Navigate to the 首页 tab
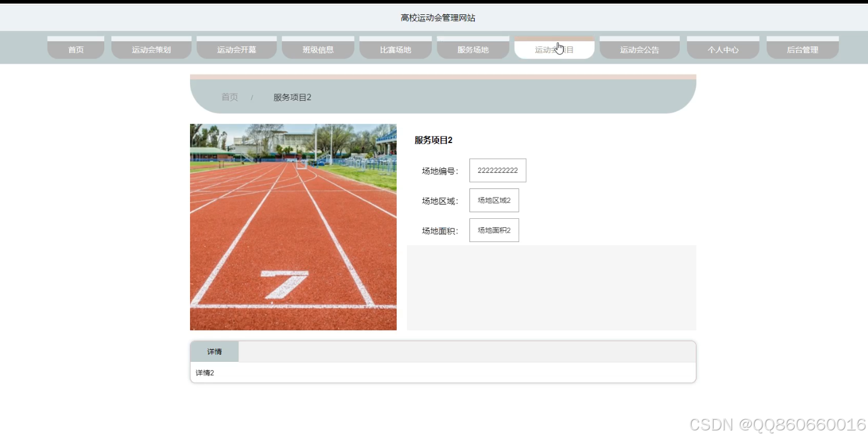 (75, 49)
